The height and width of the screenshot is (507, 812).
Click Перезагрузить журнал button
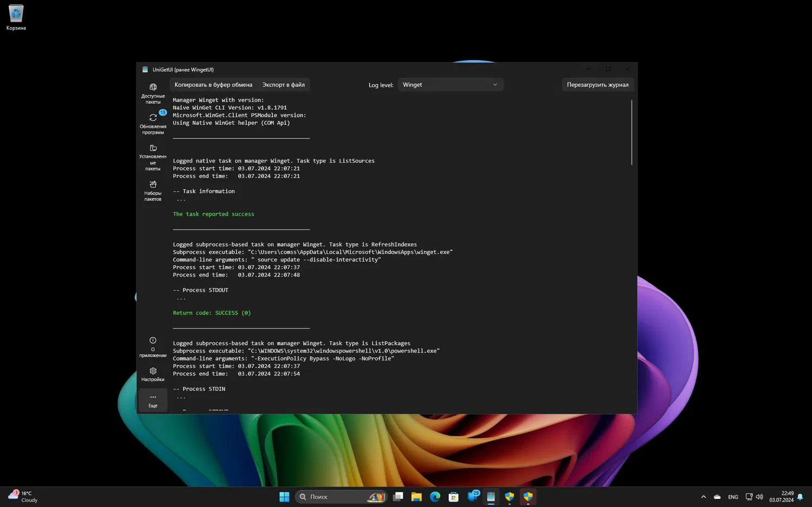(x=598, y=85)
